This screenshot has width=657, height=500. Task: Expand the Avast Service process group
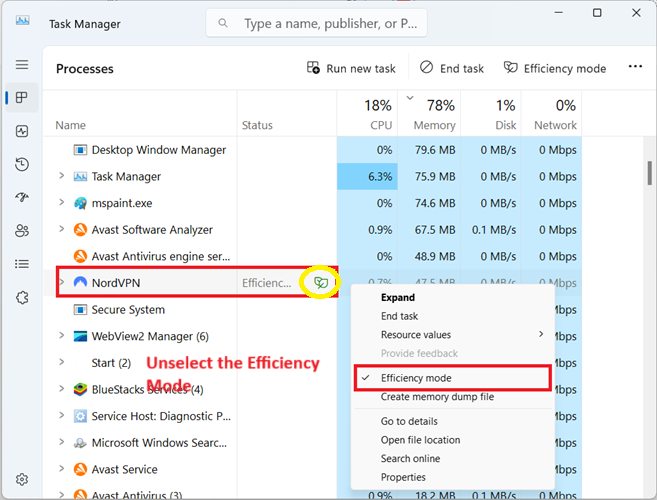click(x=62, y=469)
